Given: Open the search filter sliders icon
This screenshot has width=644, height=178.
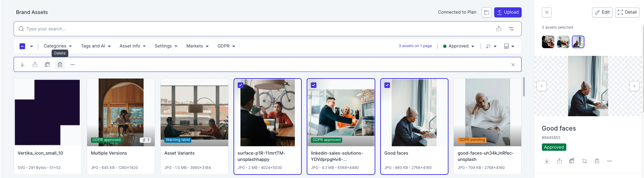Looking at the screenshot, I should [x=511, y=29].
